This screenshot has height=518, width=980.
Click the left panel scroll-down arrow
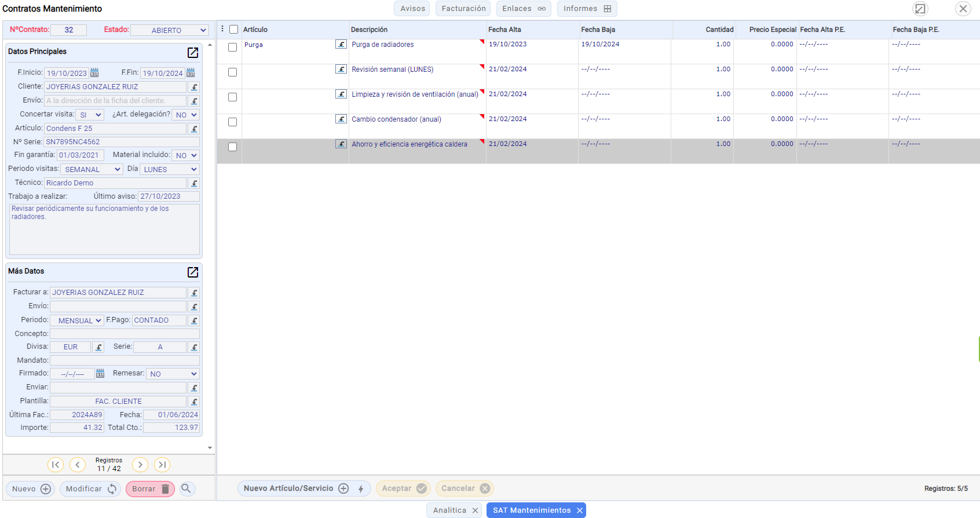pos(210,448)
